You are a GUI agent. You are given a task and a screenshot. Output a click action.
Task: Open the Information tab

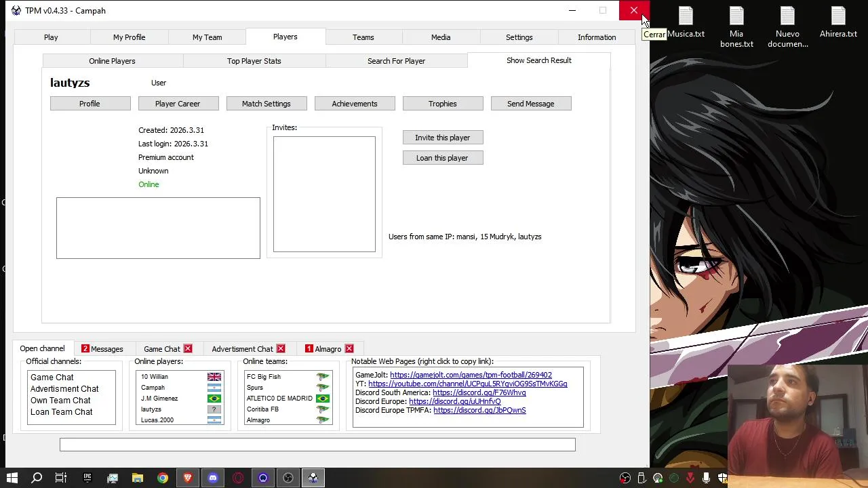597,37
